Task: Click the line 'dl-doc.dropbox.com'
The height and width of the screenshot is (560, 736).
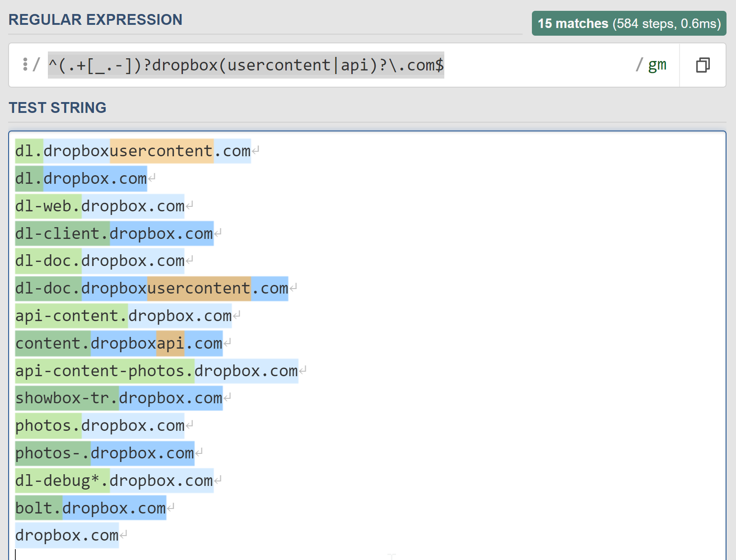Action: [x=100, y=261]
